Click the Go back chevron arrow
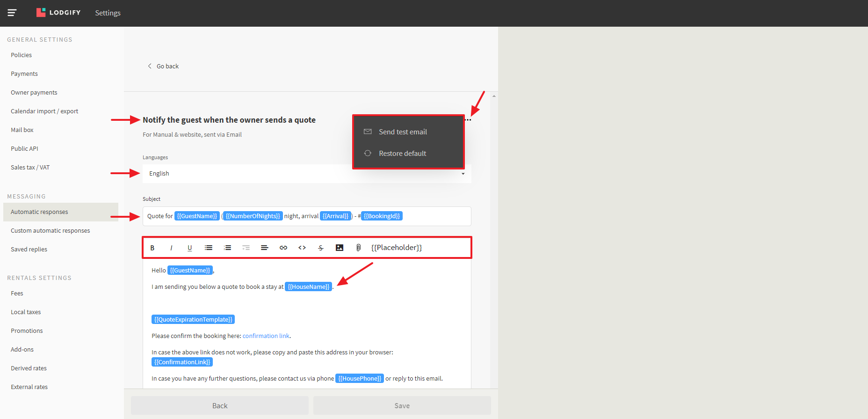 pos(150,66)
